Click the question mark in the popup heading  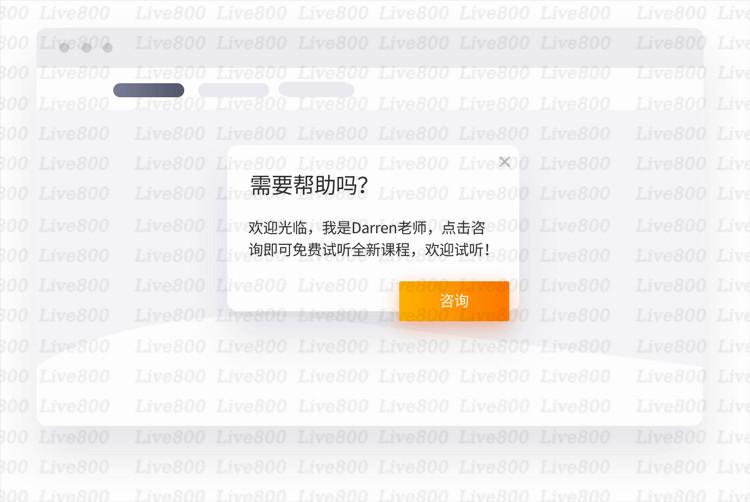[x=362, y=186]
